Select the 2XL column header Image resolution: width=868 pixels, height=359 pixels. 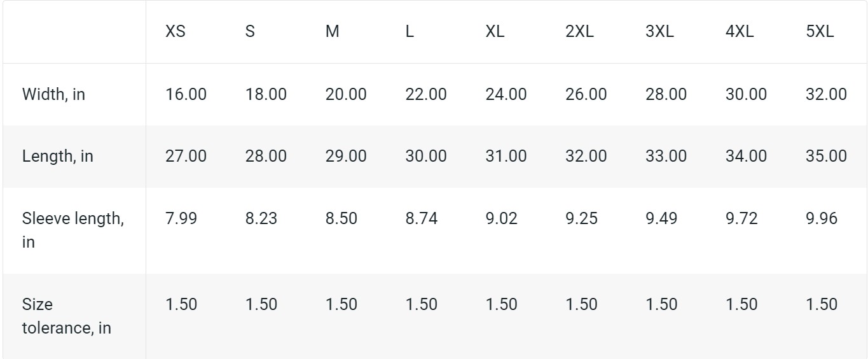click(x=579, y=32)
